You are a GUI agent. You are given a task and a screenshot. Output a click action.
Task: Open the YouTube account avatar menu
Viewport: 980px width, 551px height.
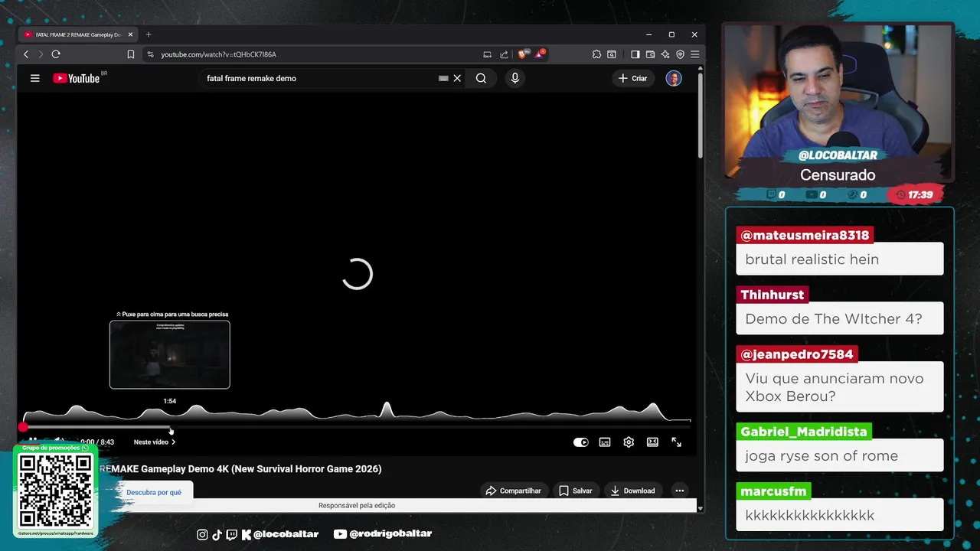(x=674, y=78)
